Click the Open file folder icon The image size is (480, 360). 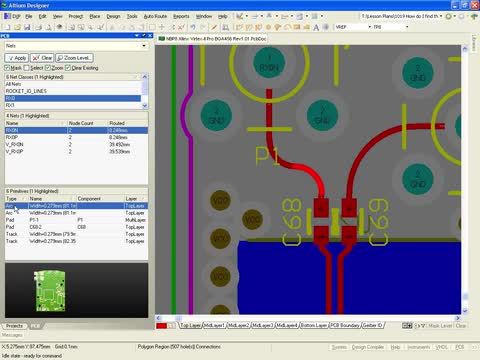click(x=17, y=27)
